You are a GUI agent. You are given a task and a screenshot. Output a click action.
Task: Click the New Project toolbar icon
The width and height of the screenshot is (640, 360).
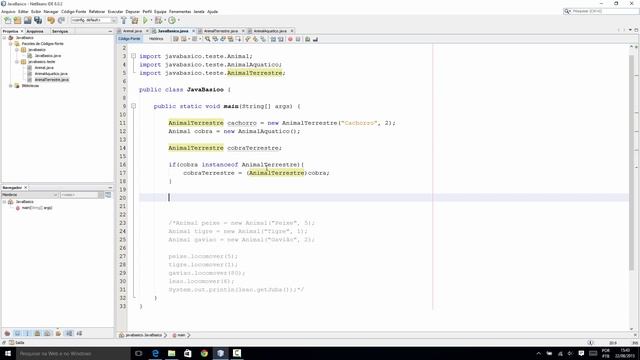point(18,20)
